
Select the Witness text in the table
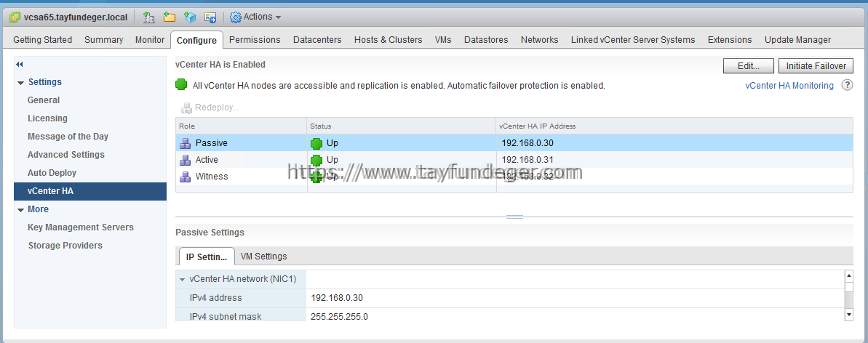coord(212,177)
